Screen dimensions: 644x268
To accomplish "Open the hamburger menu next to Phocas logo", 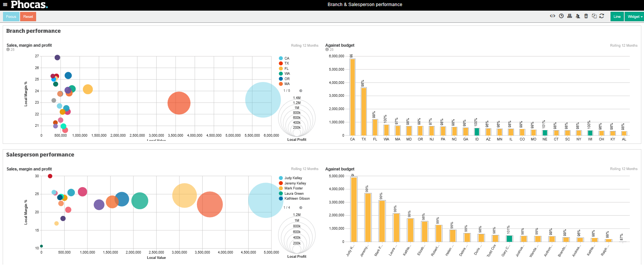I will pos(5,5).
